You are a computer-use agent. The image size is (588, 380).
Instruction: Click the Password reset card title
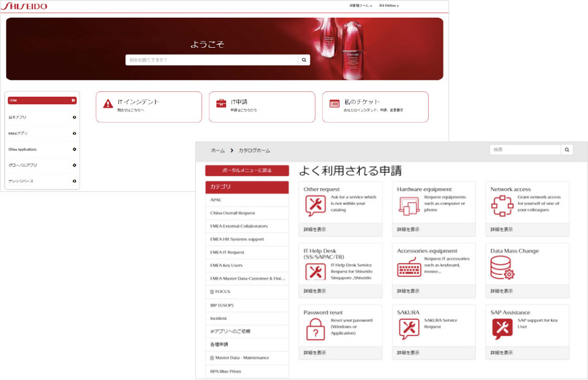(x=323, y=313)
